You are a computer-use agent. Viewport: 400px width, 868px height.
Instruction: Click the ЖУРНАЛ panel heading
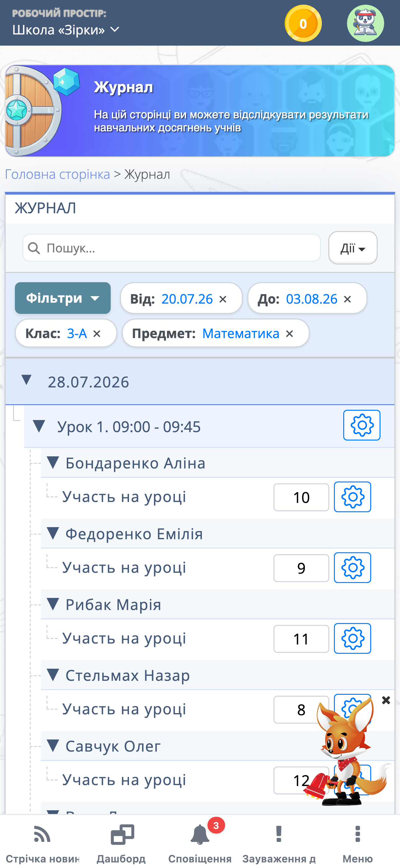(x=45, y=208)
